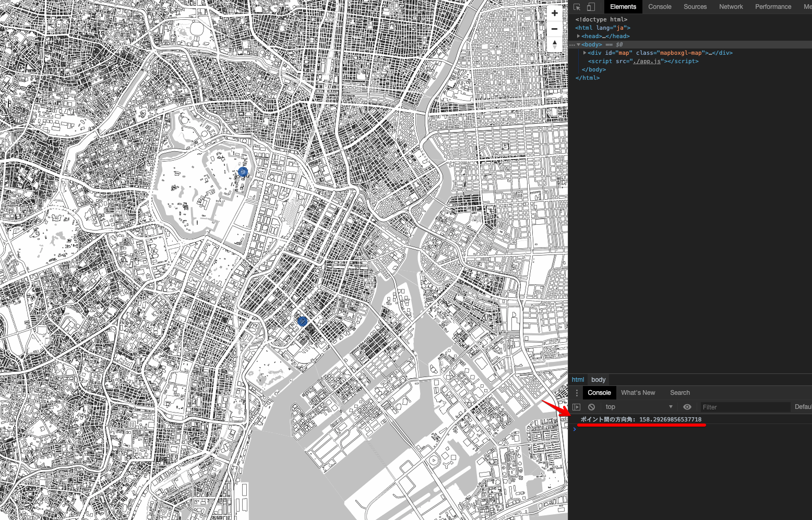The width and height of the screenshot is (812, 520).
Task: Focus the console Filter field
Action: tap(745, 407)
